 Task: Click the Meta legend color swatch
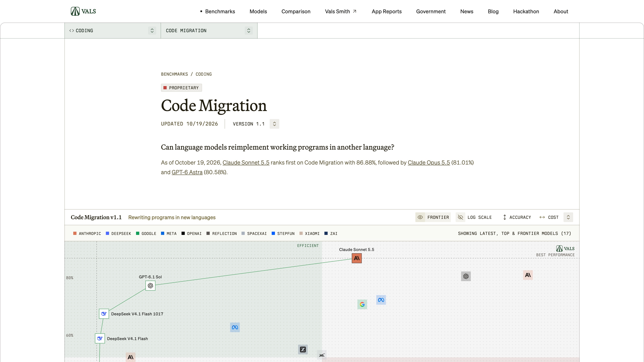162,233
